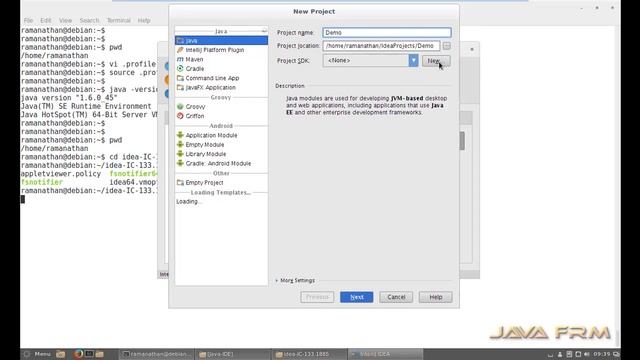
Task: Open the Search menu in the terminal window
Action: pyautogui.click(x=89, y=20)
